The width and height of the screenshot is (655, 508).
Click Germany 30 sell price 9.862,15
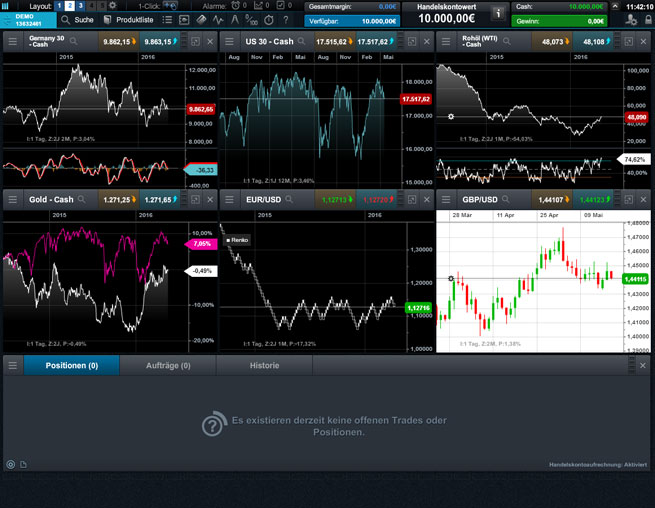pyautogui.click(x=119, y=41)
